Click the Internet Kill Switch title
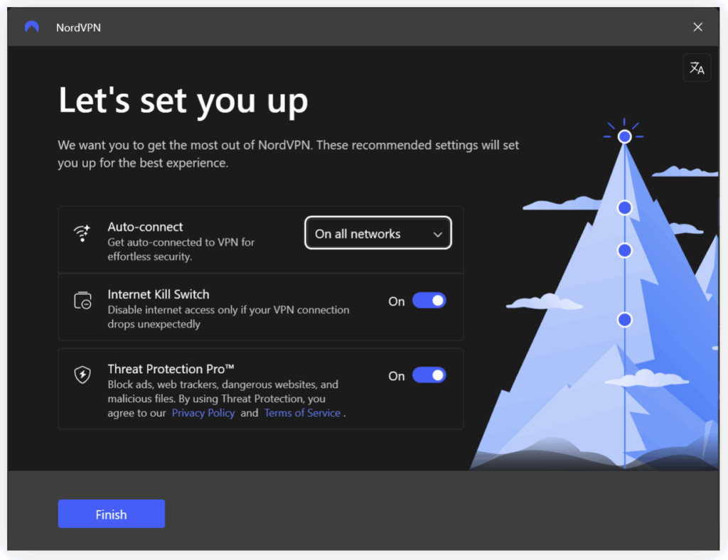This screenshot has height=560, width=728. point(159,294)
